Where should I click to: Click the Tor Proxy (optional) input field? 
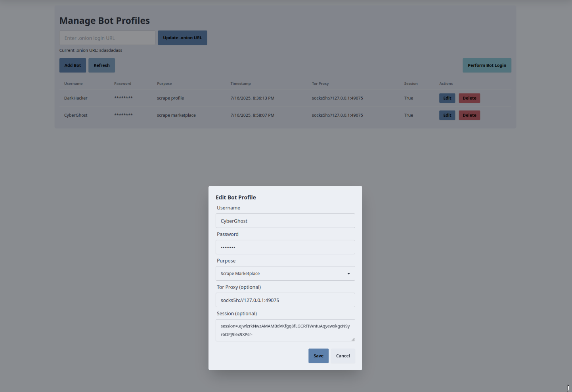(285, 300)
